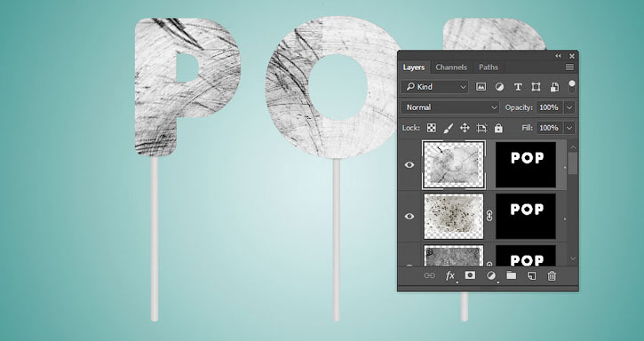Filter for type layers
This screenshot has width=644, height=341.
pos(518,87)
